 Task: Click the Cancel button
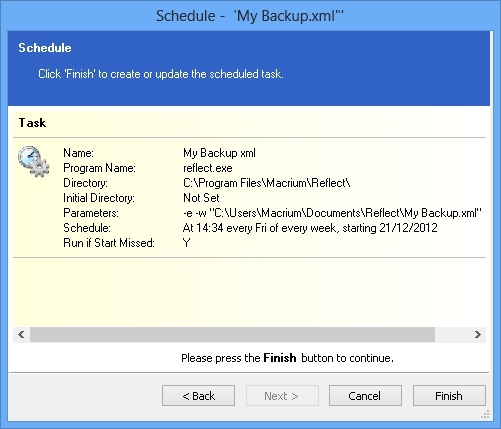coord(365,396)
